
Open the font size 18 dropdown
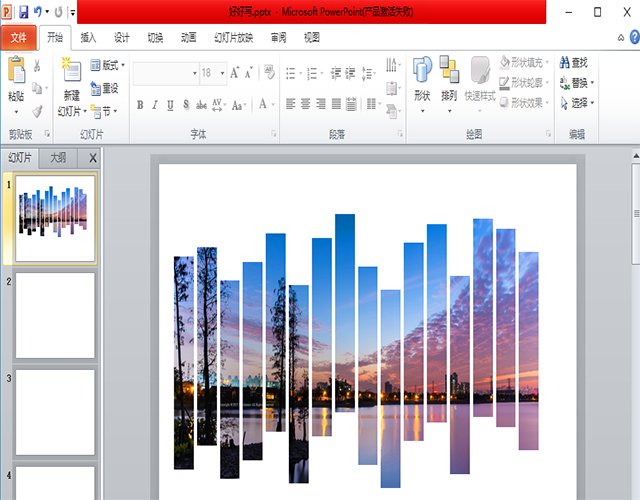[222, 73]
